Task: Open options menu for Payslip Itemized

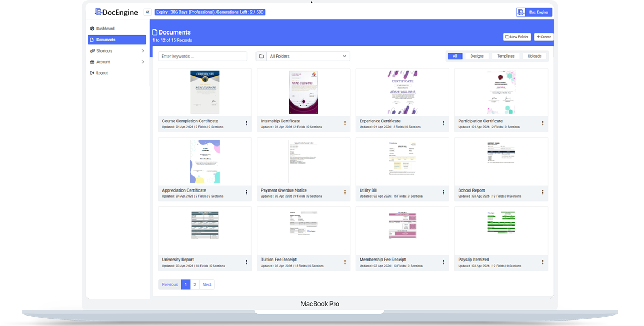Action: [543, 262]
